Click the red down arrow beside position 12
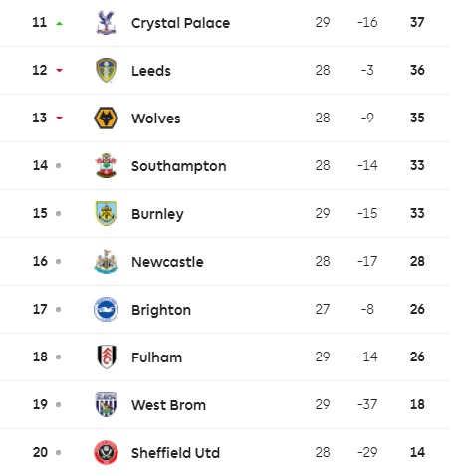467x476 pixels. (x=59, y=70)
